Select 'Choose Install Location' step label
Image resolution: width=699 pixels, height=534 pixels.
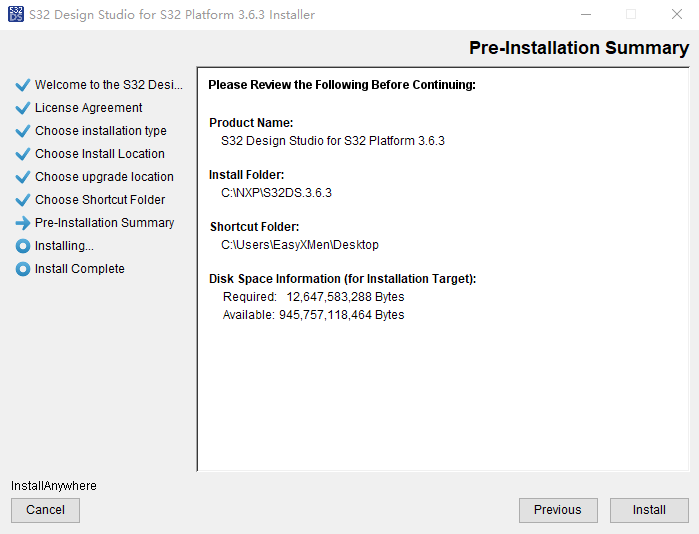[x=100, y=154]
